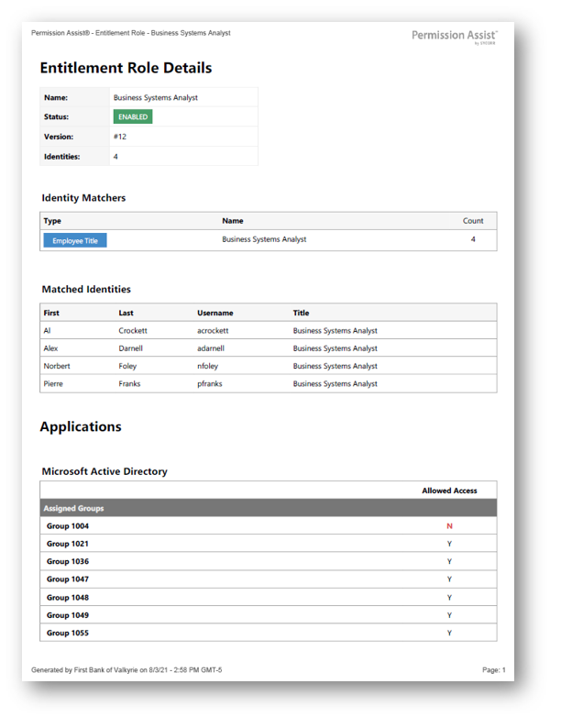This screenshot has width=572, height=728.
Task: Click the Count column header
Action: [473, 221]
